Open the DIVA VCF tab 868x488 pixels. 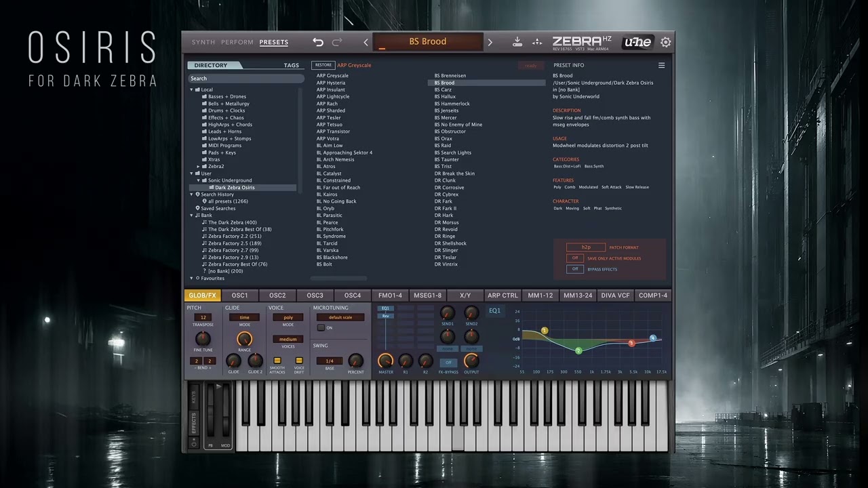click(x=615, y=296)
